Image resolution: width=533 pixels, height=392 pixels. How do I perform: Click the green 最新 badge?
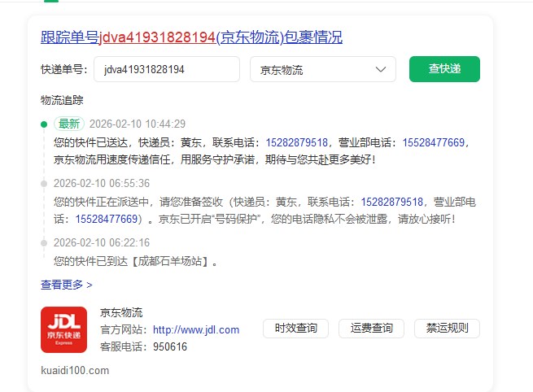(68, 124)
